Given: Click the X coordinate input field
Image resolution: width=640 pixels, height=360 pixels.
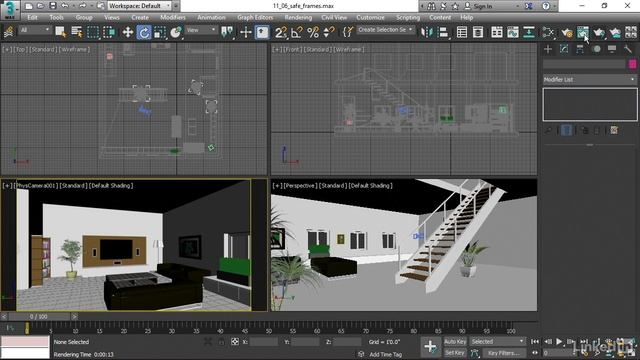Looking at the screenshot, I should pos(264,342).
